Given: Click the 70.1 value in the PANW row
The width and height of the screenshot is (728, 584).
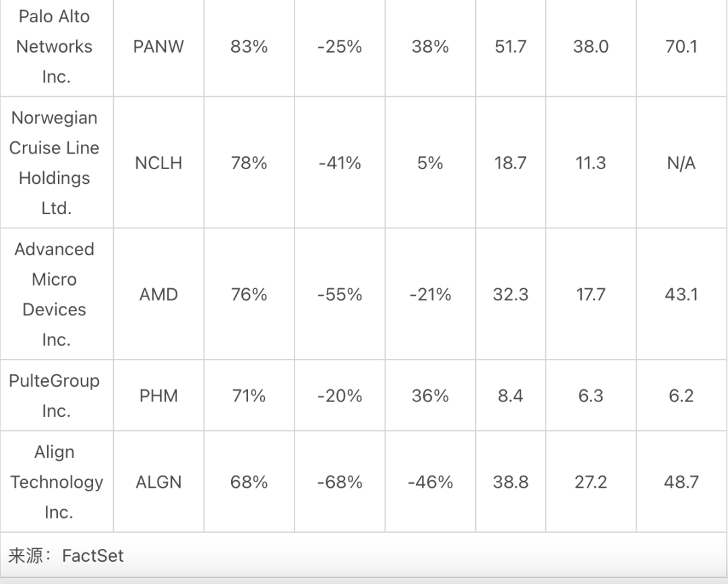Looking at the screenshot, I should click(681, 46).
